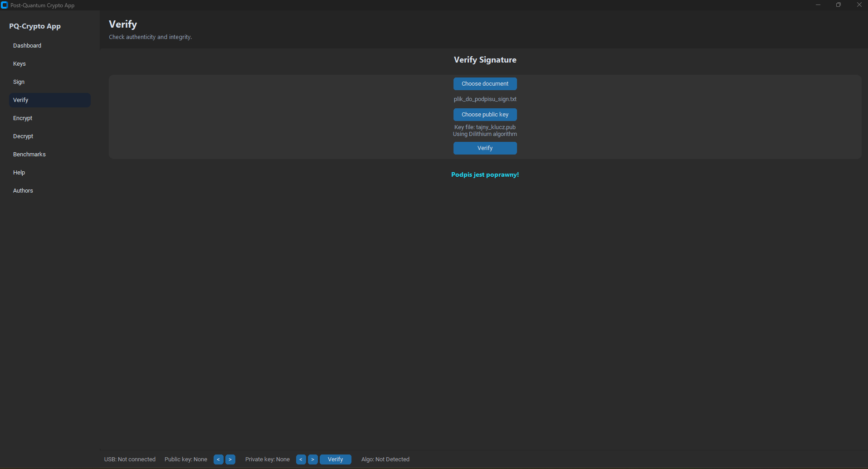Click the Public key: None status label
The height and width of the screenshot is (469, 868).
(x=185, y=459)
